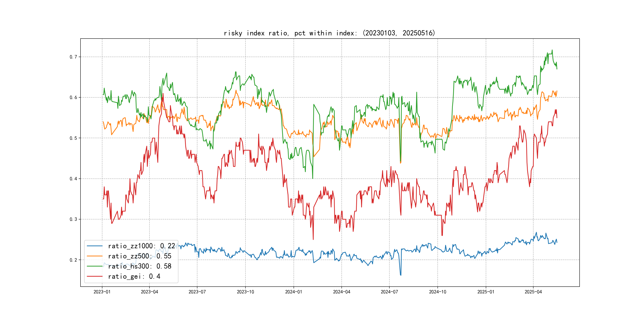Click the 0.7 y-axis tick label
Image resolution: width=644 pixels, height=322 pixels.
[x=73, y=57]
